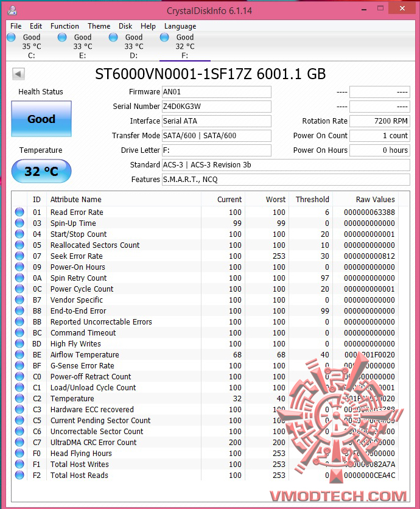Click status icon for Power-On Hours row

tap(19, 267)
